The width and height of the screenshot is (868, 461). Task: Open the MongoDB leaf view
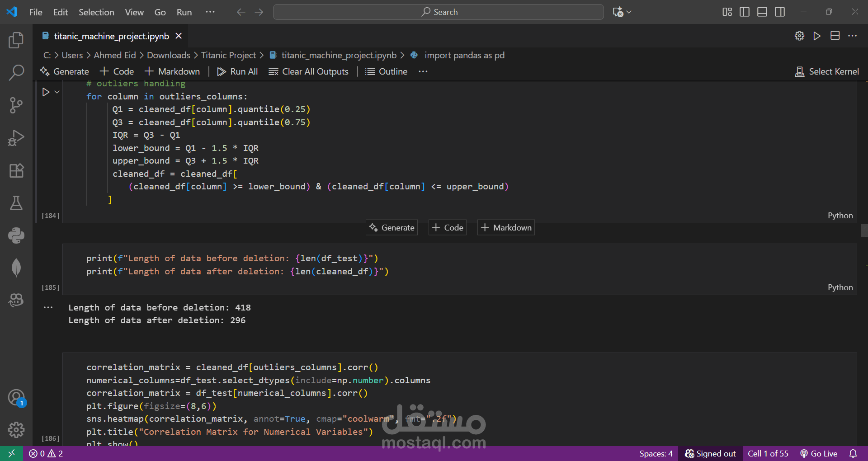[16, 268]
